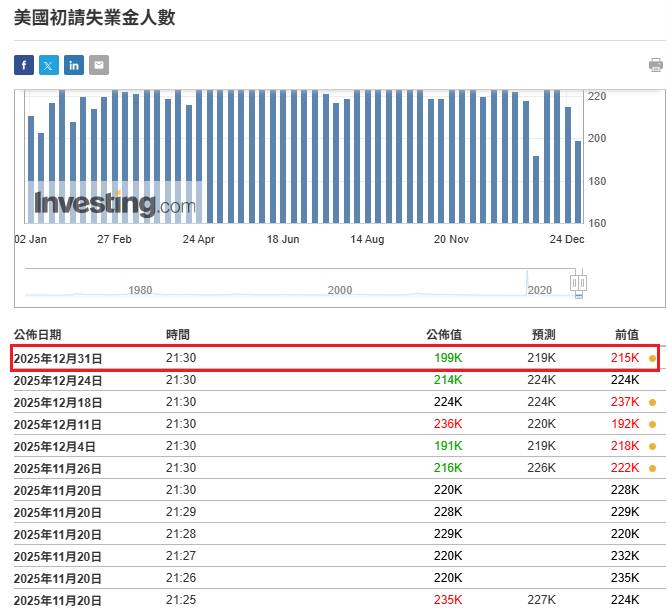This screenshot has width=667, height=613.
Task: Share the page via the email icon
Action: (99, 65)
